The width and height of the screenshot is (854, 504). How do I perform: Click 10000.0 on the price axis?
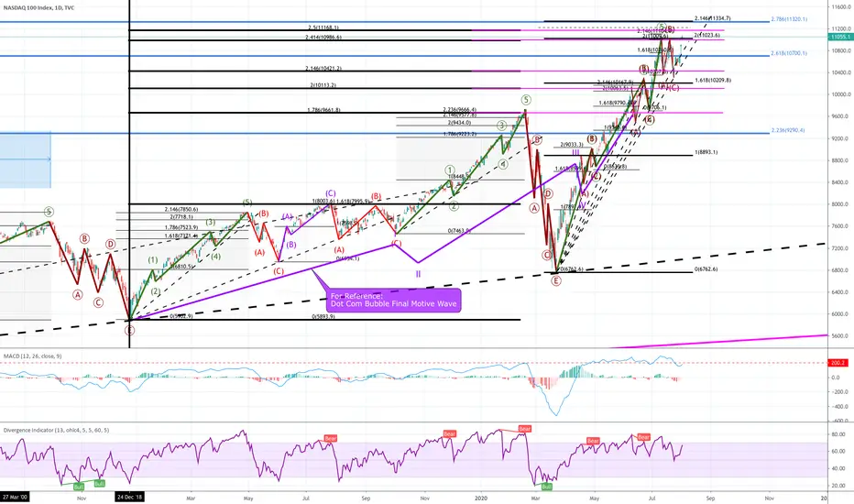841,94
